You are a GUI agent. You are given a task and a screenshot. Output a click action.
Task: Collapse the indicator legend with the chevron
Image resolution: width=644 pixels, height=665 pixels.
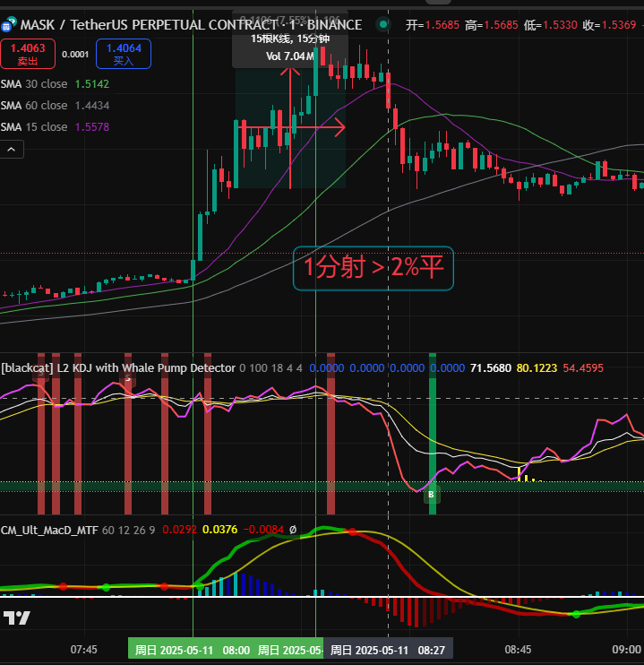tap(12, 150)
